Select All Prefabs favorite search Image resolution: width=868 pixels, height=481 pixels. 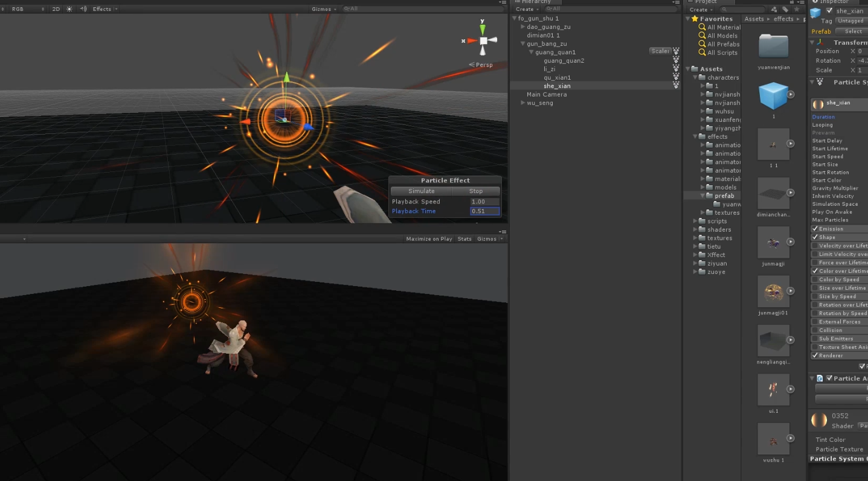(x=719, y=44)
